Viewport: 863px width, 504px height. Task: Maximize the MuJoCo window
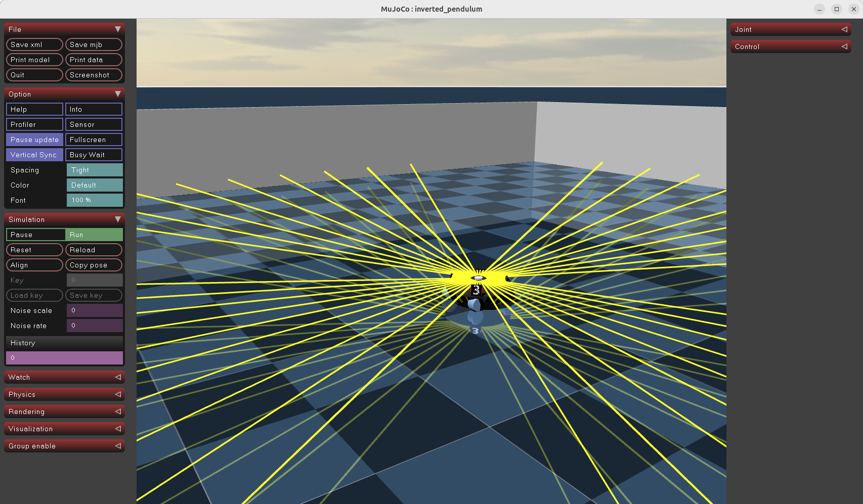point(837,9)
